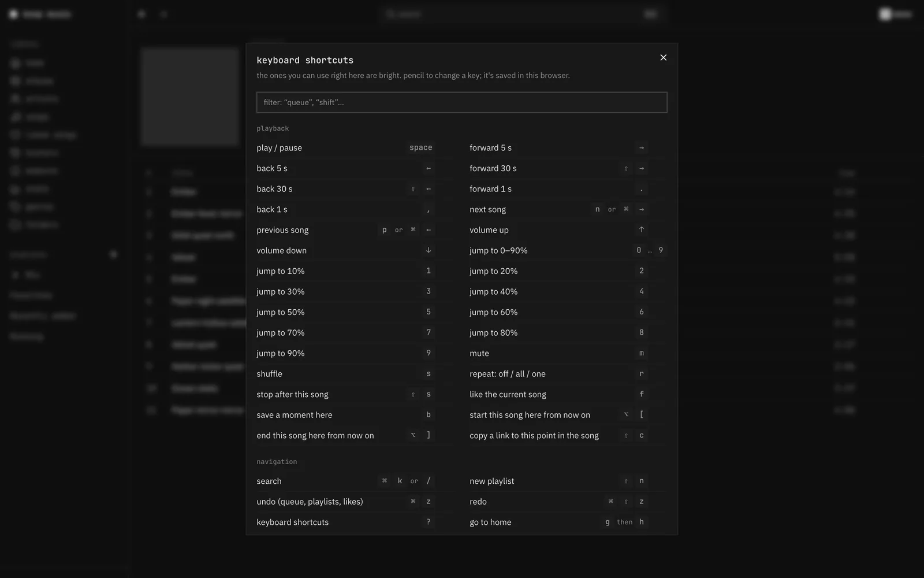The width and height of the screenshot is (924, 578).
Task: Click the 'play / pause' shortcut label
Action: [279, 148]
